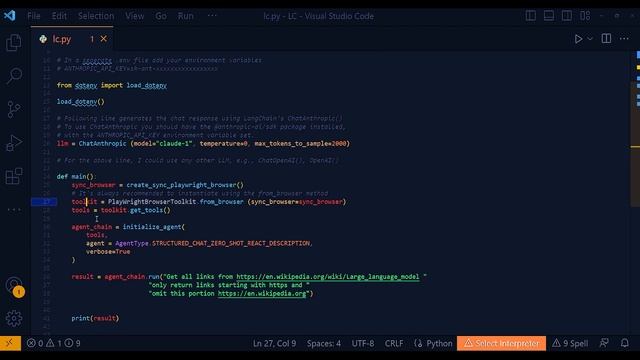Toggle the secondary side bar layout icon
This screenshot has width=640, height=360.
[567, 16]
